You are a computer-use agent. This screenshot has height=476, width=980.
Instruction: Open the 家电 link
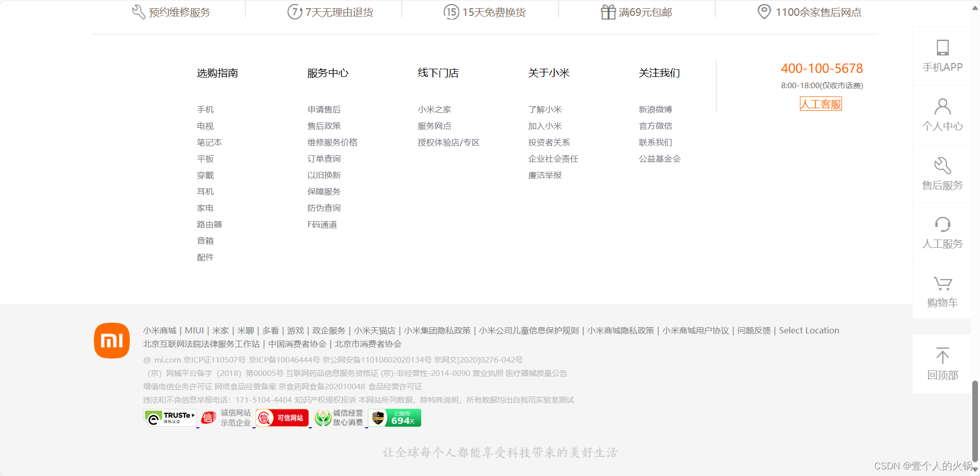[x=205, y=208]
